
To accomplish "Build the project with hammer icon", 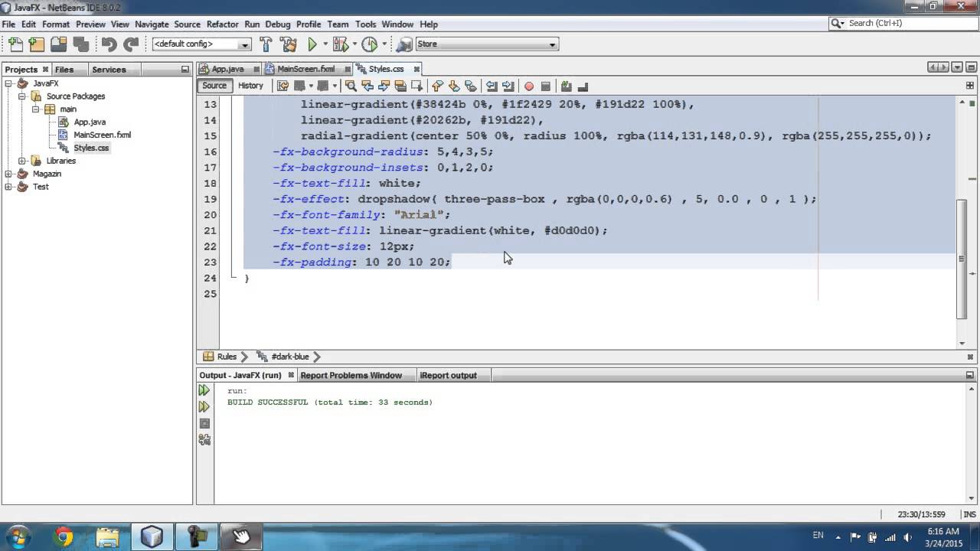I will click(266, 44).
